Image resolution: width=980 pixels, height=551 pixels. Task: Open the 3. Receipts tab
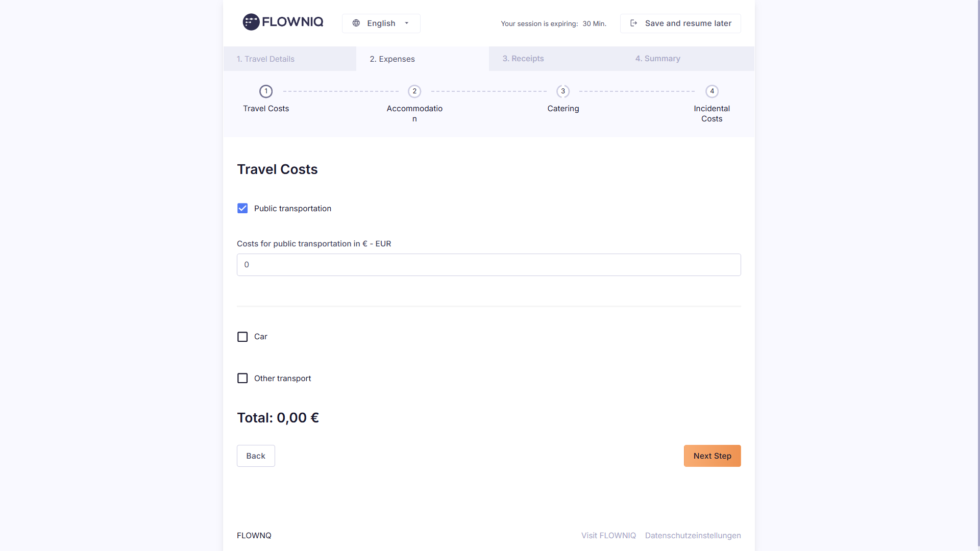tap(523, 59)
